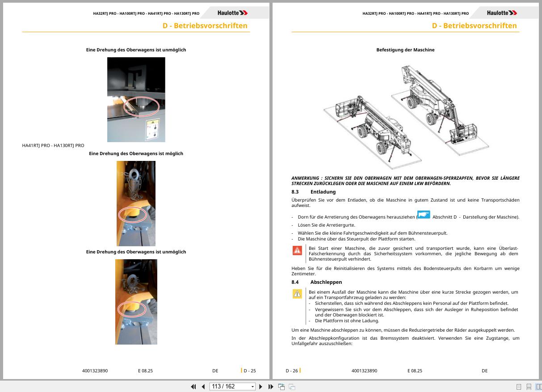Click Haulotte logo on the right page
The image size is (542, 392).
click(502, 13)
